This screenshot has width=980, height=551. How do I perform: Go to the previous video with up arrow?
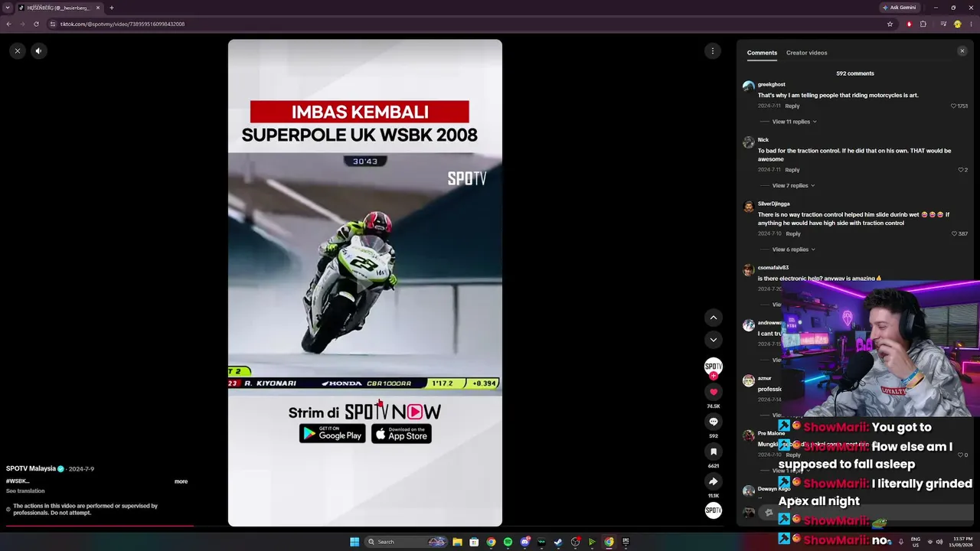(x=714, y=318)
